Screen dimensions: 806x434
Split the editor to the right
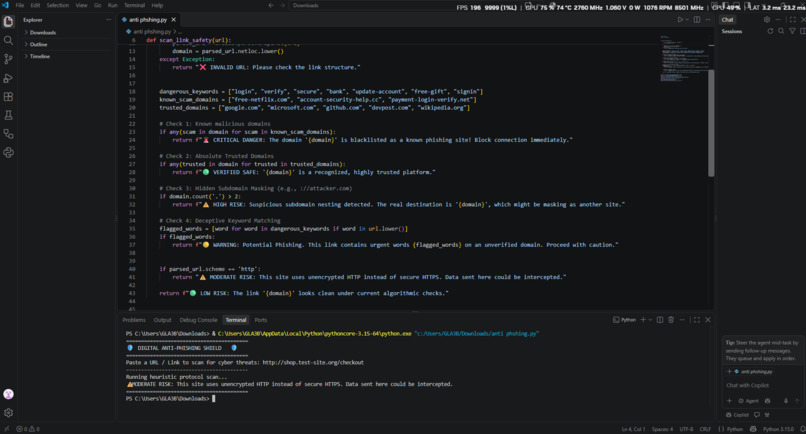[697, 20]
